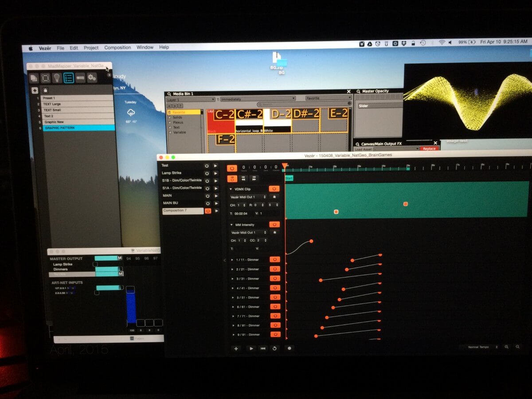The height and width of the screenshot is (399, 532).
Task: Toggle the main orange power button by timecode
Action: [232, 168]
